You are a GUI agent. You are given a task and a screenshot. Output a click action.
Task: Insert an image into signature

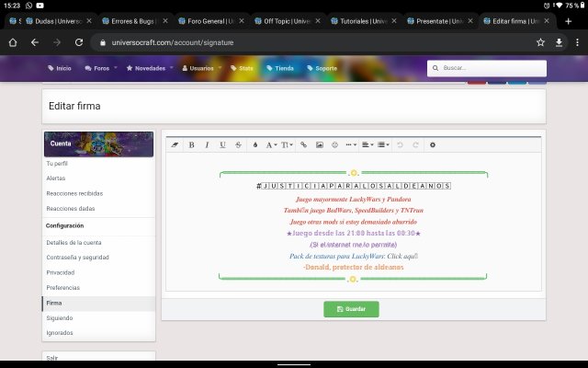[x=319, y=144]
